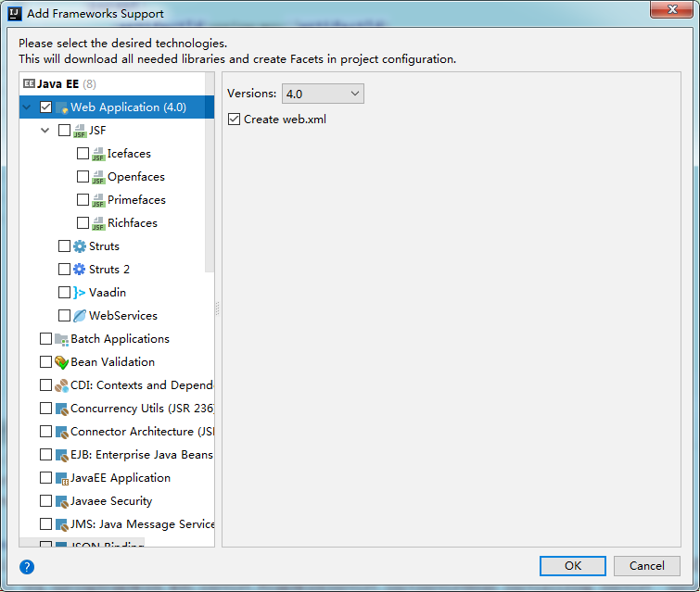Select the Bean Validation row label

[112, 362]
